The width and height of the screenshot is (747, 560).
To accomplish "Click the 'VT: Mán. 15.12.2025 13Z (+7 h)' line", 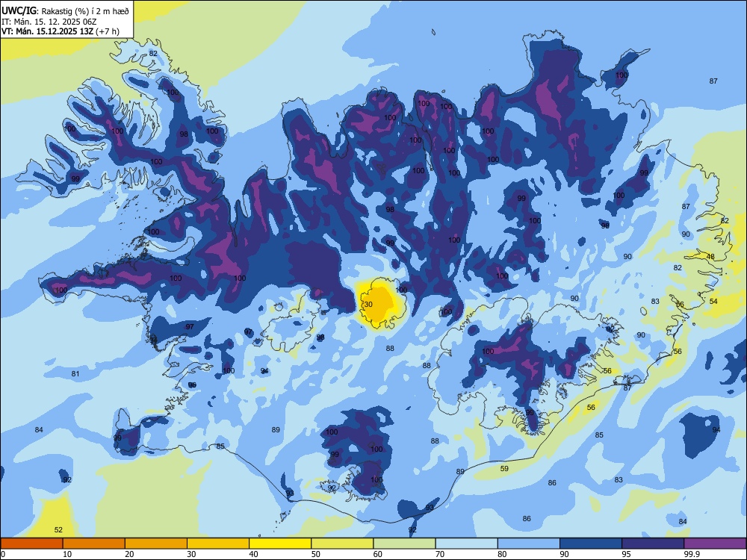I will click(x=61, y=31).
